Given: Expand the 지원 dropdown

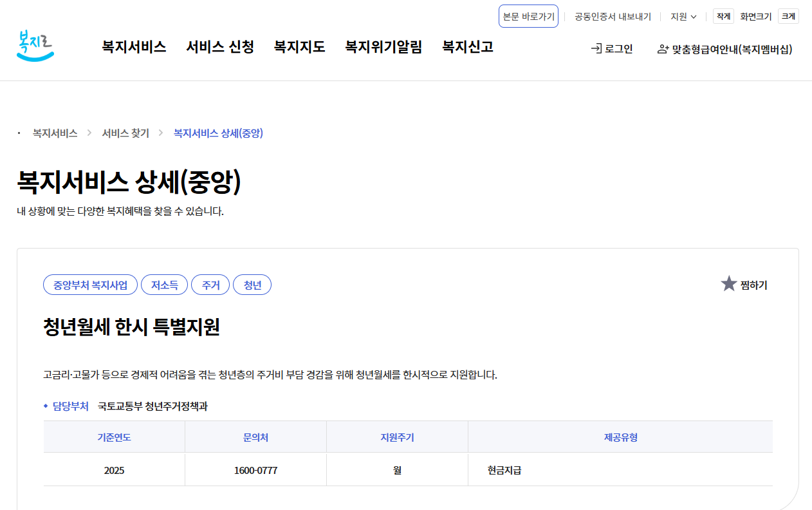Looking at the screenshot, I should [683, 17].
